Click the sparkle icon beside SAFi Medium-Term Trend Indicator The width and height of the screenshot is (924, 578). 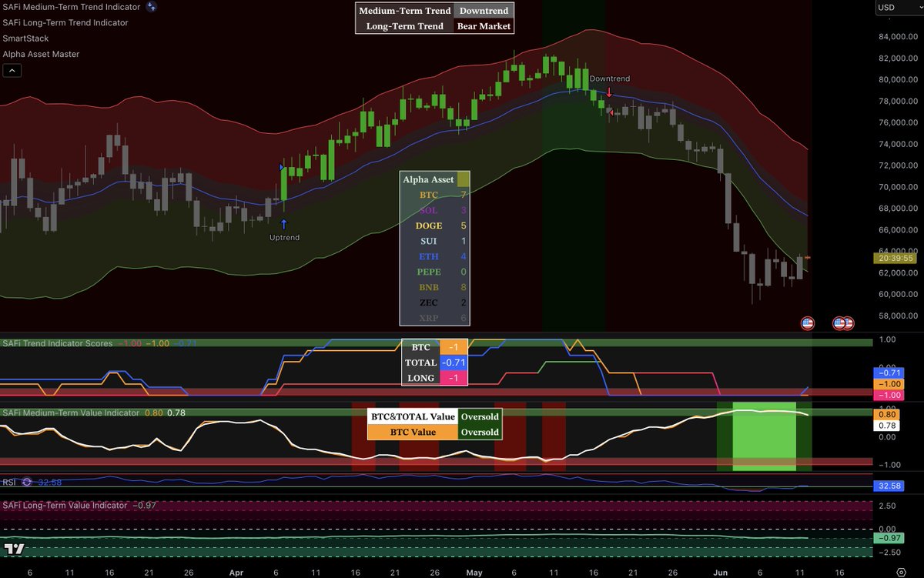[152, 7]
